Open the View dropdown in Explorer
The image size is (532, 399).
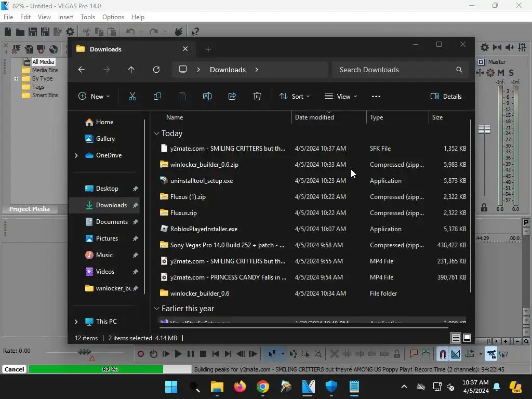[x=341, y=96]
